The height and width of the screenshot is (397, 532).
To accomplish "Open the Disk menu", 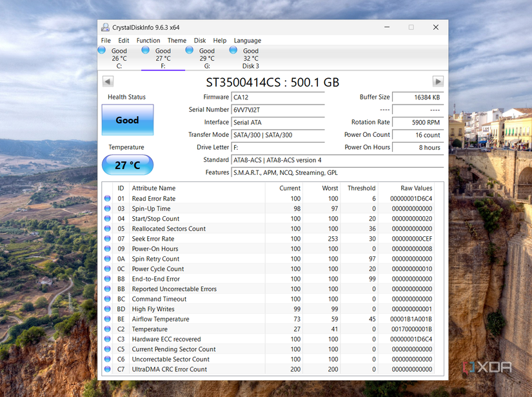I will 200,41.
